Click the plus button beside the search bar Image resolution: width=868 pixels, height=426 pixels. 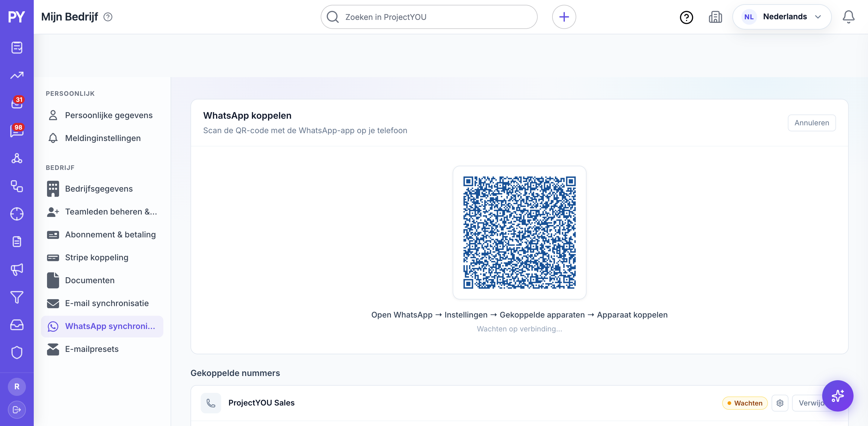564,17
